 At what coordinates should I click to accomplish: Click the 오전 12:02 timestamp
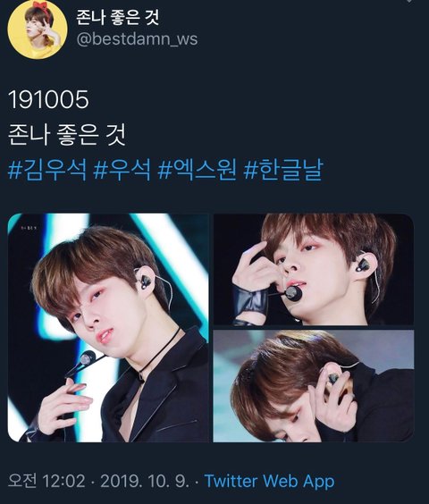46,481
